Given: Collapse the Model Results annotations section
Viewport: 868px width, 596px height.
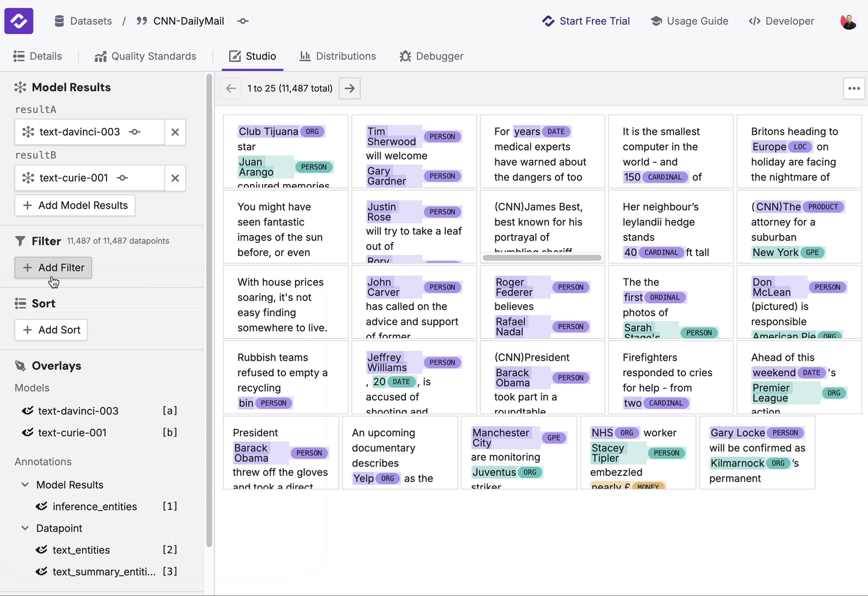Looking at the screenshot, I should 24,485.
